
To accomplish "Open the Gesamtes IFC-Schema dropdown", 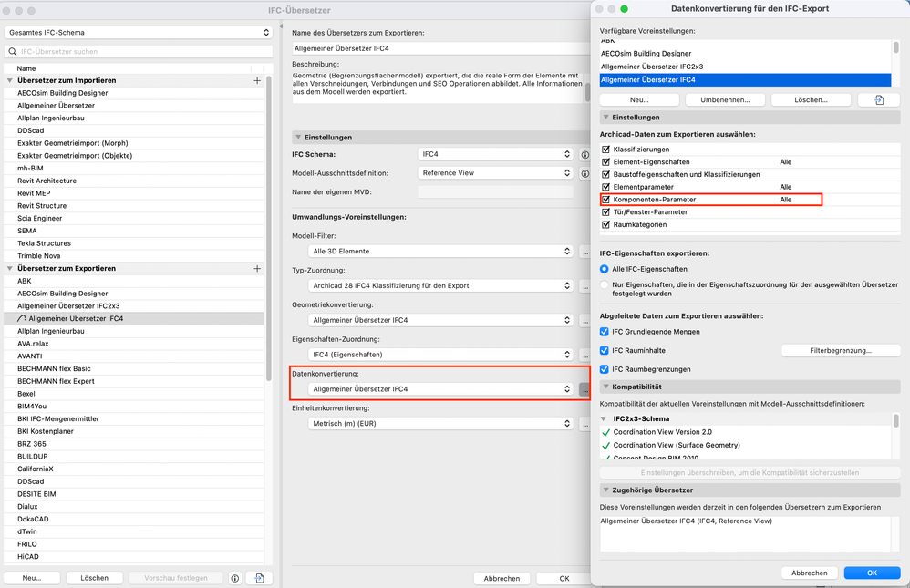I will pos(139,33).
